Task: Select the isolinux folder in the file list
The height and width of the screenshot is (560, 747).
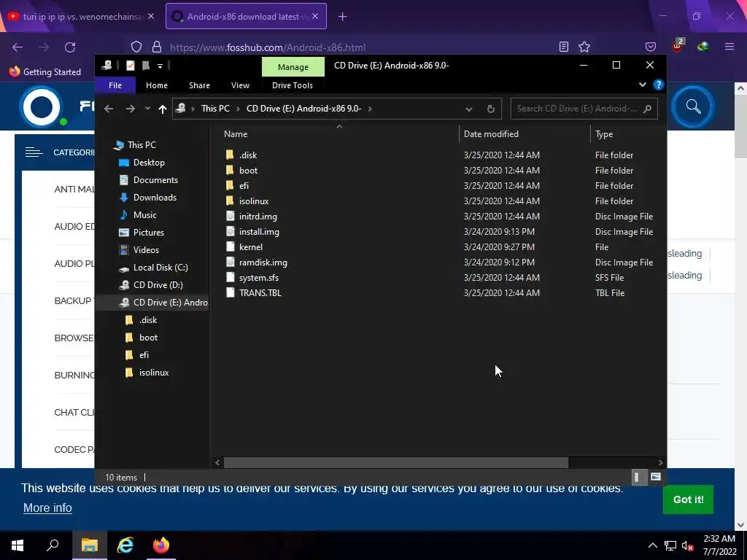Action: pos(254,201)
